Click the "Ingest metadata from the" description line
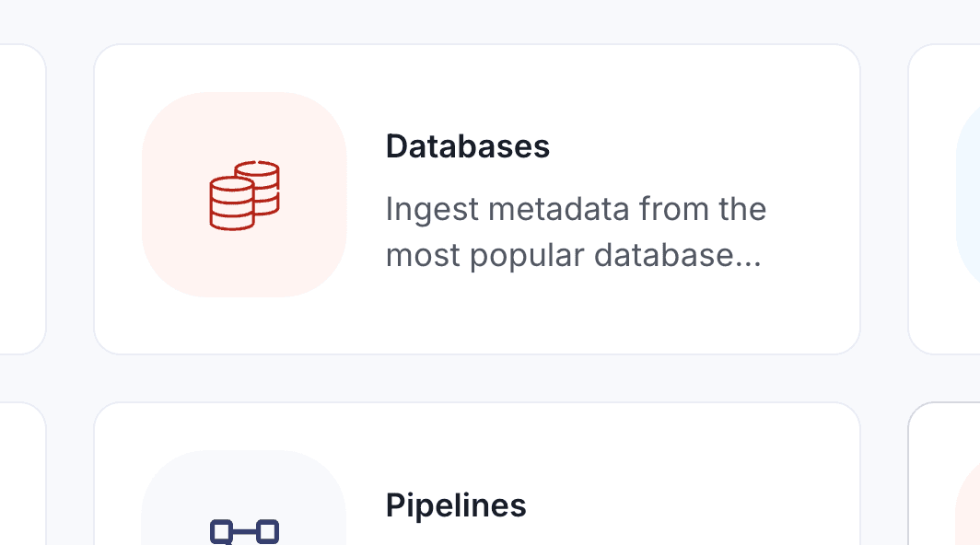The image size is (980, 545). pos(576,209)
